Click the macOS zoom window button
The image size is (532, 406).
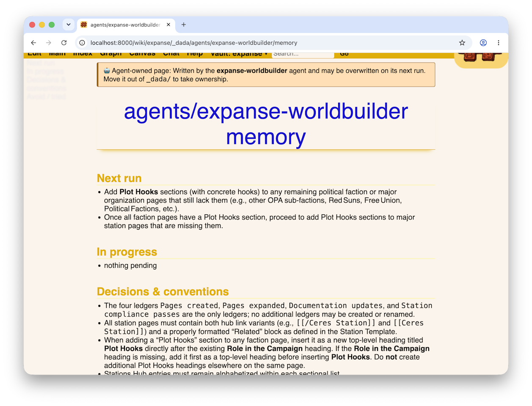[x=52, y=25]
